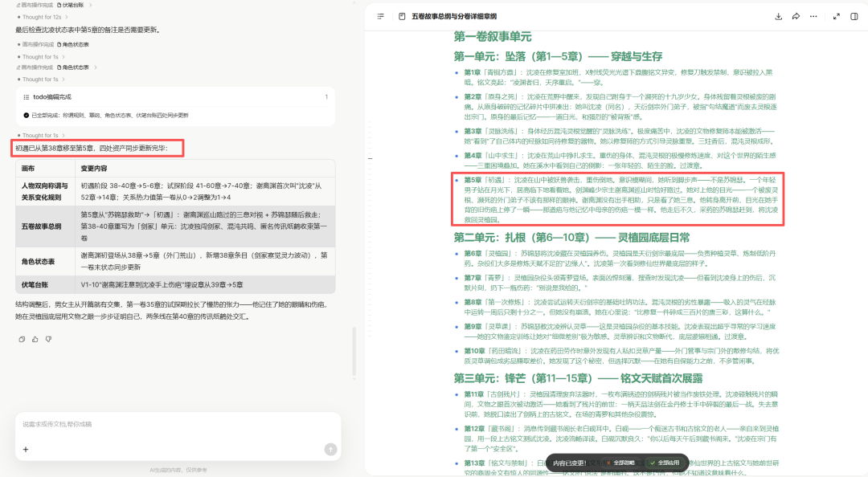Select the 第4章「山中求生」 bullet entry
The image size is (868, 477).
[x=617, y=161]
